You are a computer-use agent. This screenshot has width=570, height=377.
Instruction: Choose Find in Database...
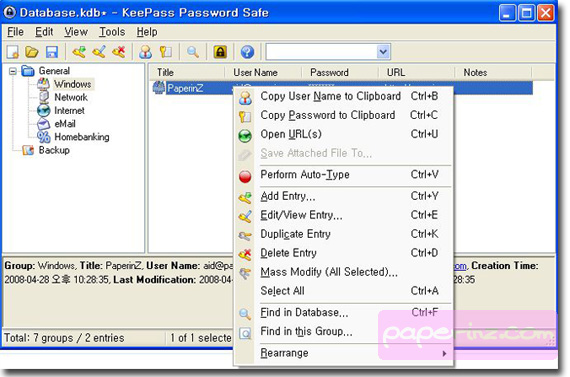(344, 313)
